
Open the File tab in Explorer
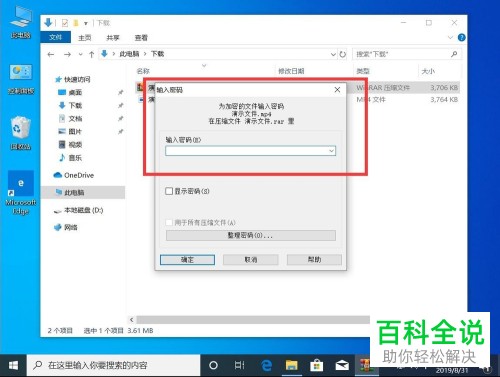click(x=55, y=37)
